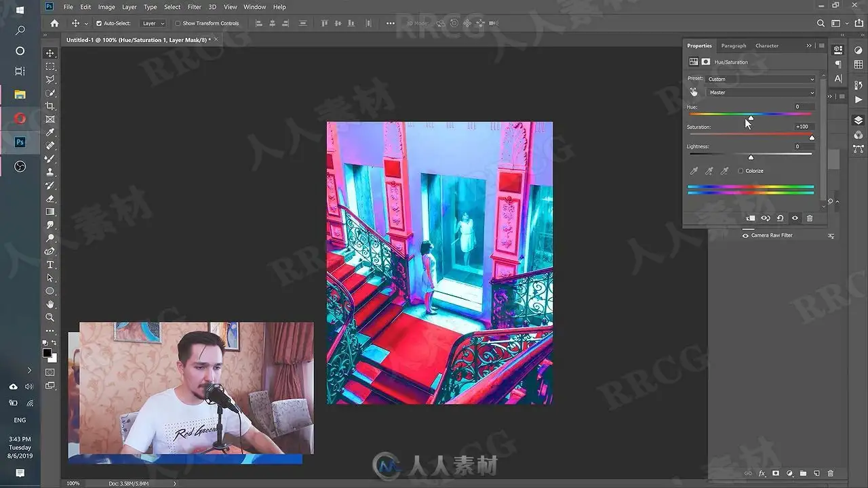The height and width of the screenshot is (488, 868).
Task: Select the History Brush tool
Action: [x=50, y=185]
